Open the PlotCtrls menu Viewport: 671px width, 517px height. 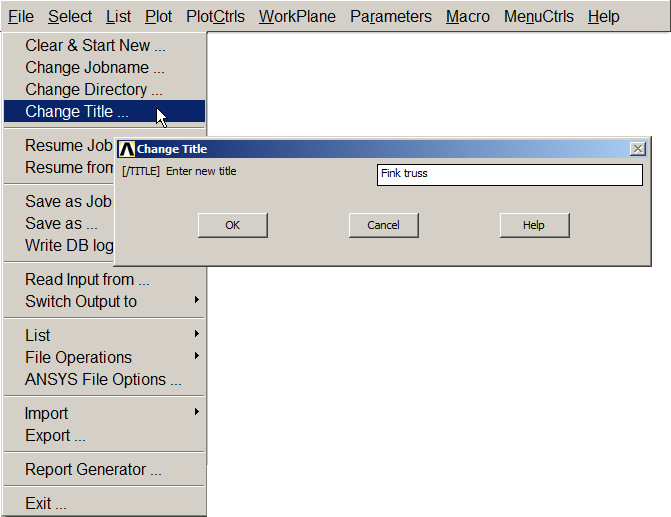point(215,17)
